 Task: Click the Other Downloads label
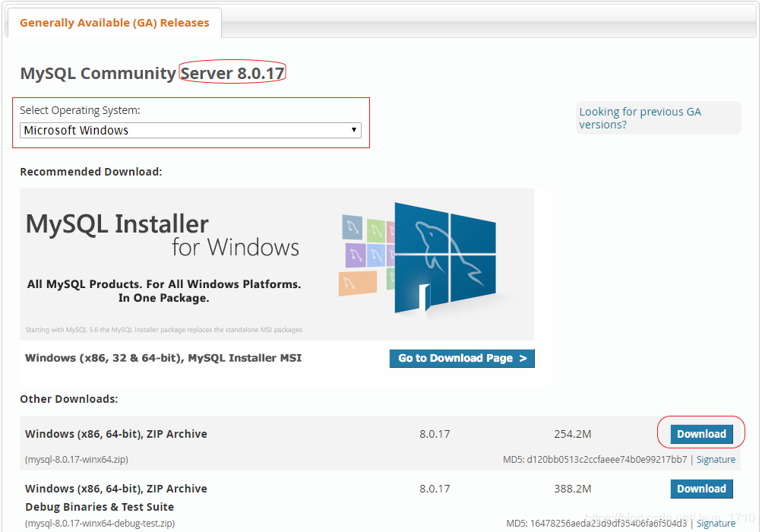tap(69, 399)
